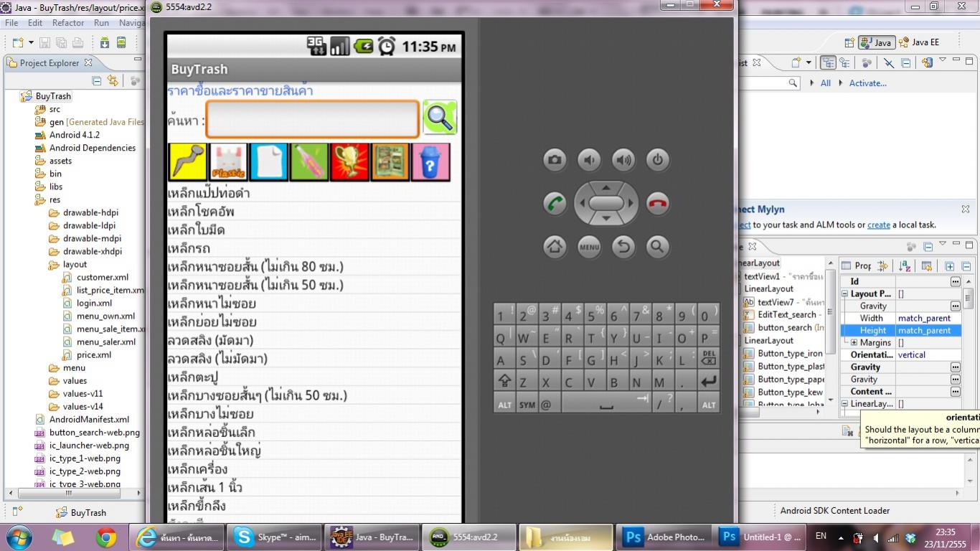Click the Windows Start button
Viewport: 980px width, 551px height.
19,537
